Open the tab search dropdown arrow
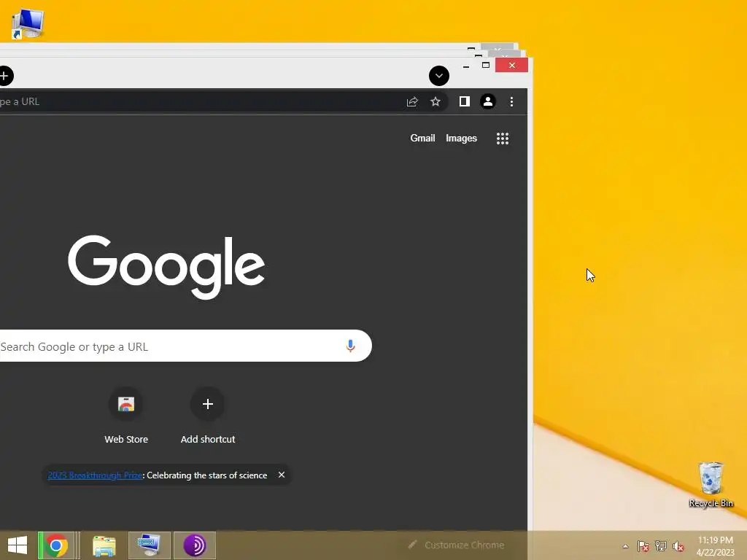This screenshot has height=560, width=747. (x=438, y=76)
